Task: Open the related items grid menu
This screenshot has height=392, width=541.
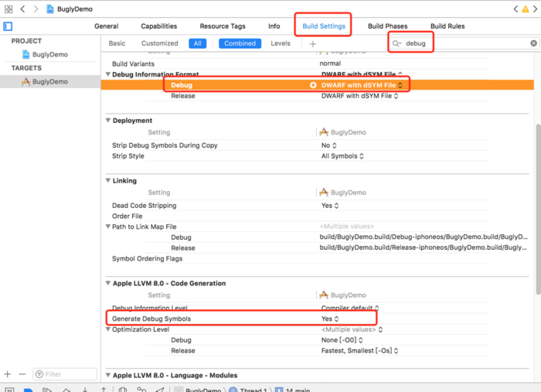Action: pos(9,9)
